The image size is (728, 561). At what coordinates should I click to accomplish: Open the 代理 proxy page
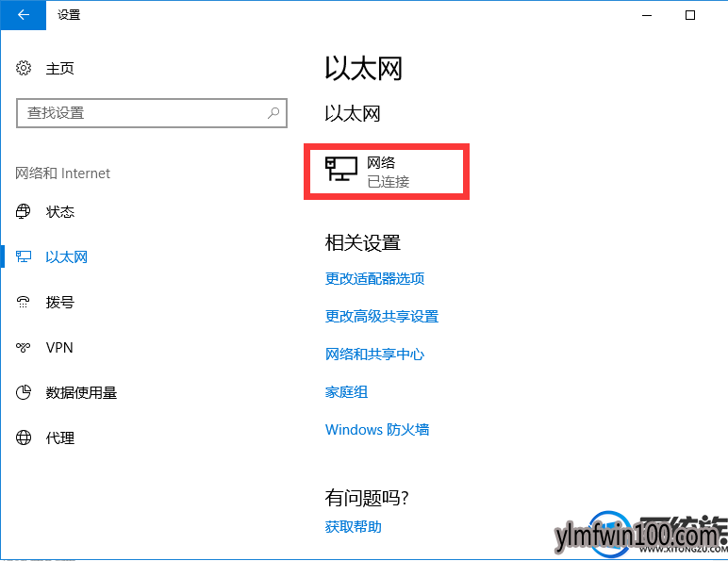[x=60, y=437]
